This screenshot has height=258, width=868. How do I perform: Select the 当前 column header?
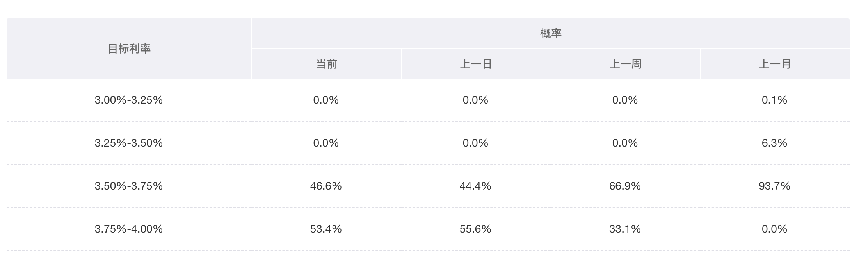(x=326, y=64)
